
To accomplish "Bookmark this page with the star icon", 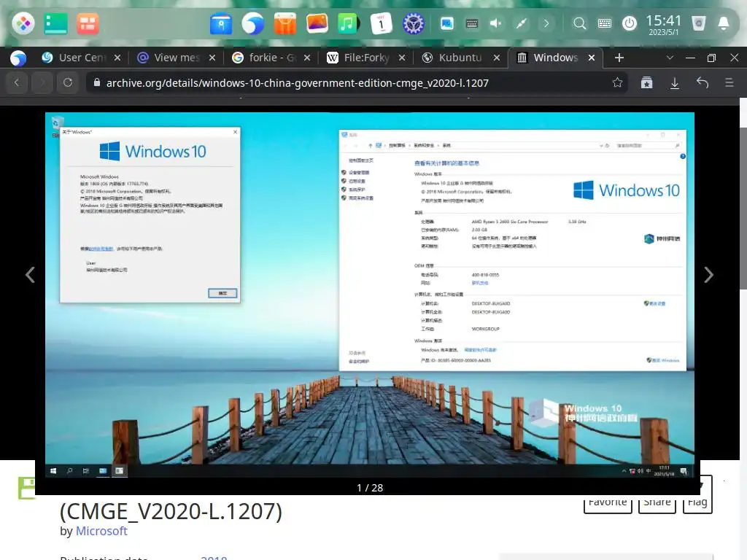I will coord(617,82).
